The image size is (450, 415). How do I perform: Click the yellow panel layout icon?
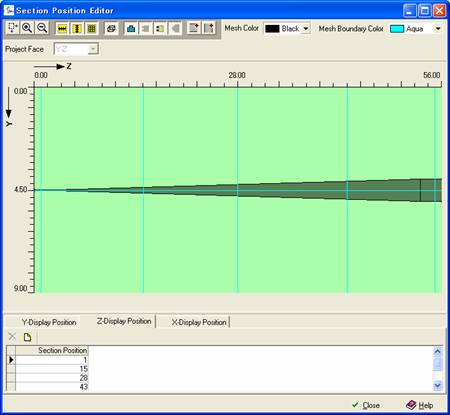(x=160, y=29)
